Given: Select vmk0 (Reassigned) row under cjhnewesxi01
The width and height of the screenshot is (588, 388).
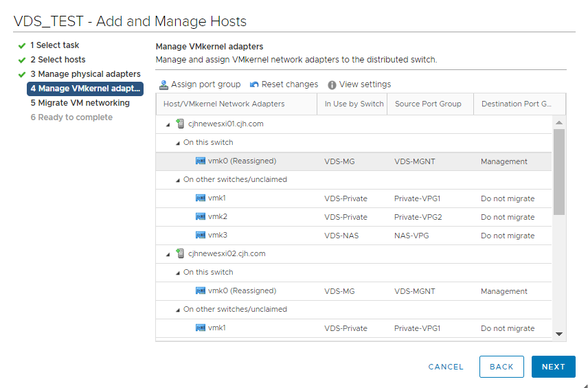Looking at the screenshot, I should click(x=354, y=161).
